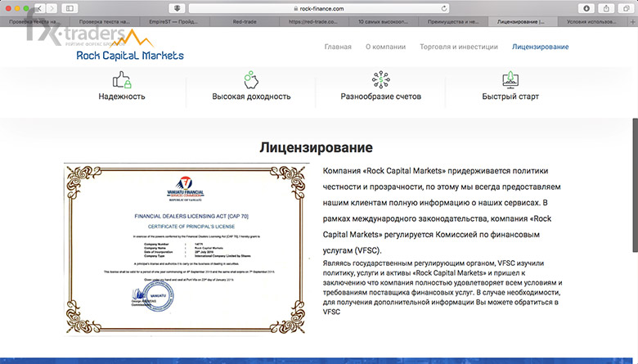
Task: Switch to https://red-trade.co tab
Action: (314, 21)
